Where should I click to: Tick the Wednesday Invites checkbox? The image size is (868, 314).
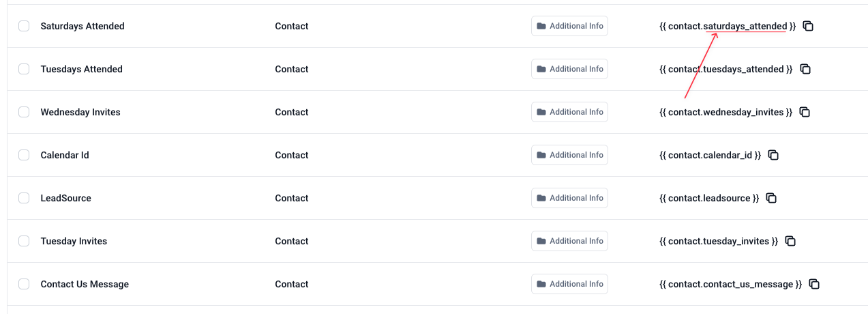[24, 112]
